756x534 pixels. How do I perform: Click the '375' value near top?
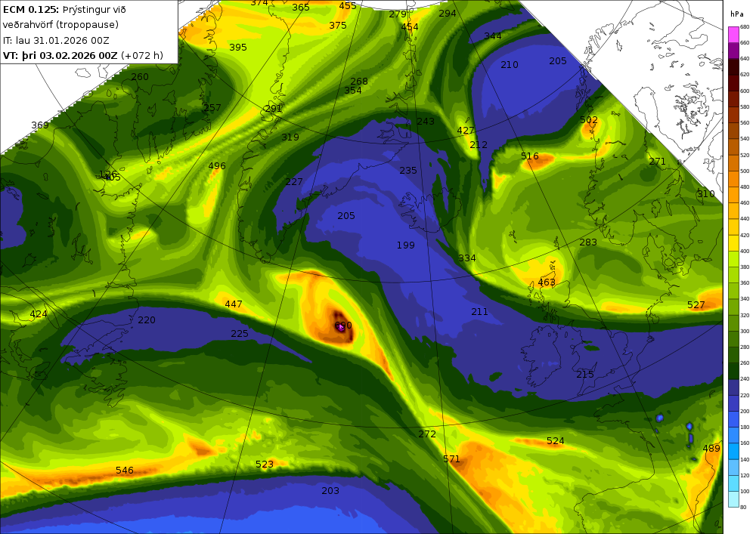pyautogui.click(x=337, y=26)
